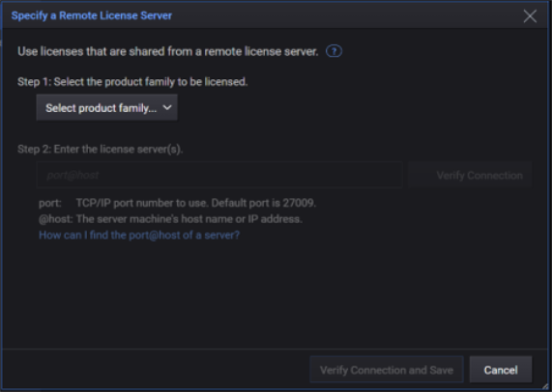Viewport: 552px width, 392px height.
Task: Click the 'Step 1' product family instruction
Action: [x=132, y=82]
